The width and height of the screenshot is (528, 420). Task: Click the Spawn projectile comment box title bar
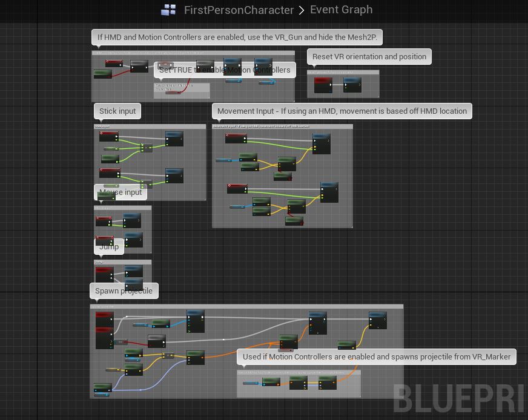[x=246, y=307]
